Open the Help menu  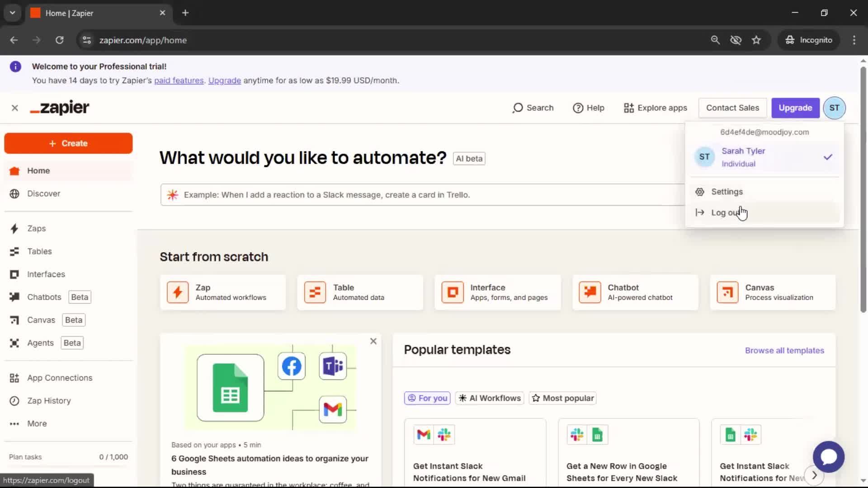click(589, 108)
